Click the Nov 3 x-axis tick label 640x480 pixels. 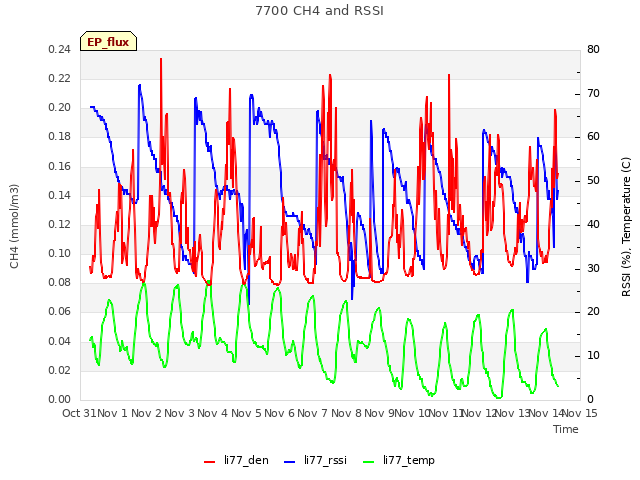pos(180,413)
